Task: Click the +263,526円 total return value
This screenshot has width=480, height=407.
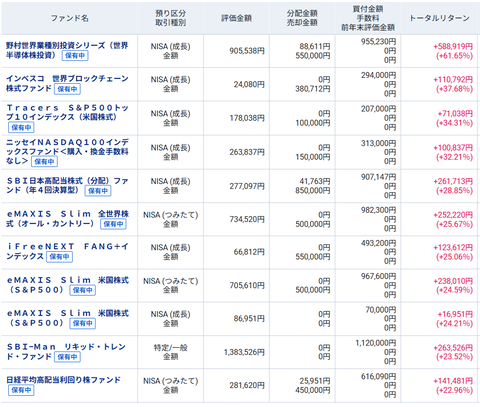Action: click(453, 348)
